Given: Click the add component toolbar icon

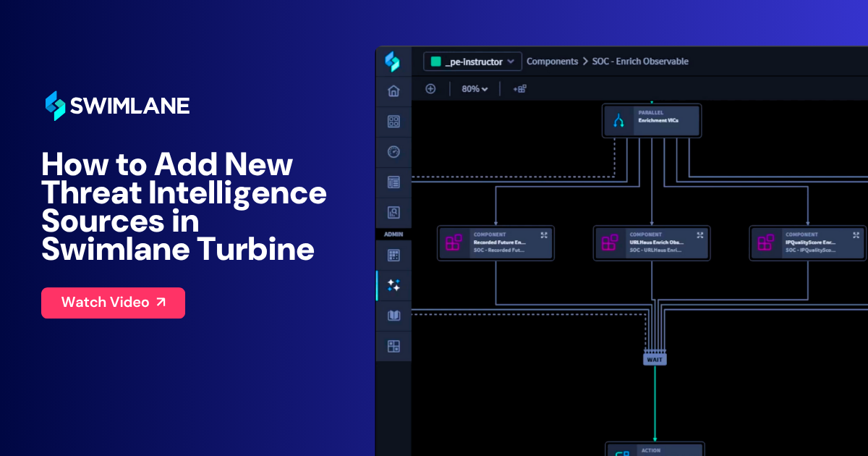Looking at the screenshot, I should pos(519,88).
